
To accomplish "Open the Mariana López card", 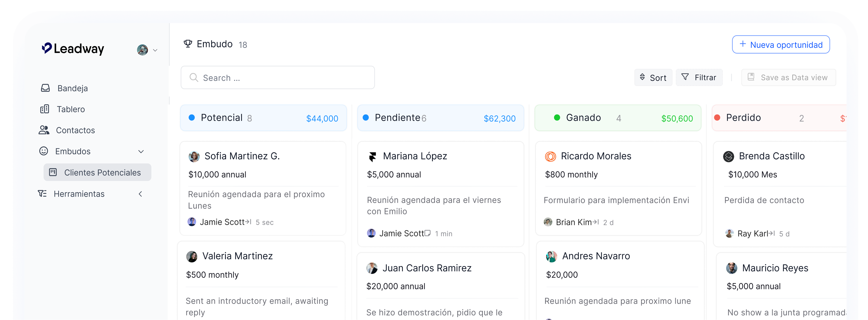I will click(441, 194).
